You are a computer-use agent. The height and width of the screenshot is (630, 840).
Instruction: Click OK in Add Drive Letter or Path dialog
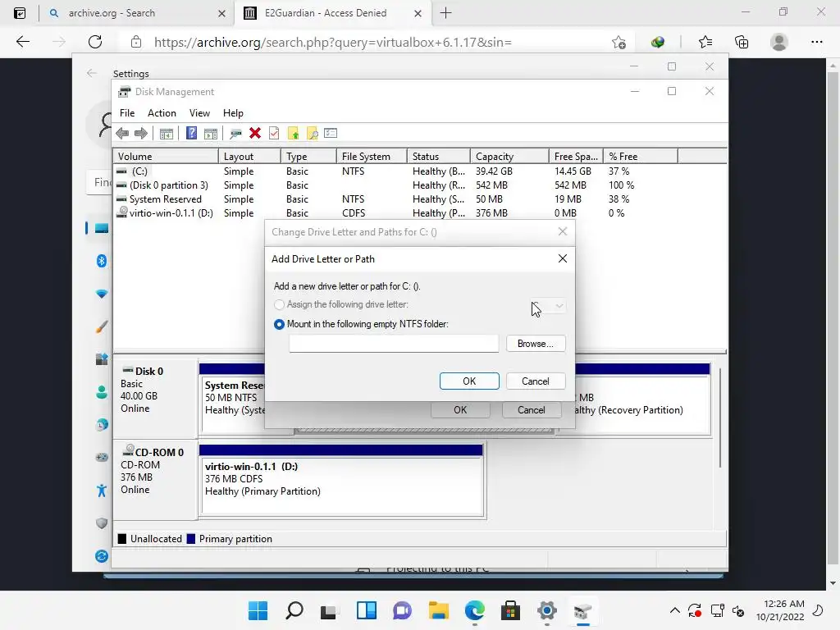469,381
